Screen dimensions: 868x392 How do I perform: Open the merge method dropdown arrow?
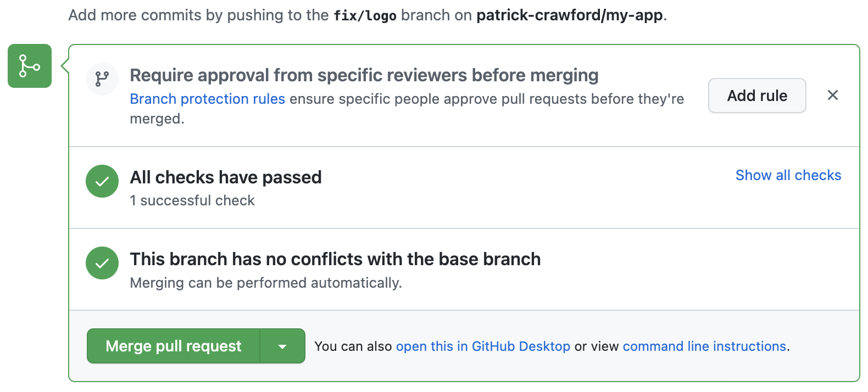click(x=282, y=346)
